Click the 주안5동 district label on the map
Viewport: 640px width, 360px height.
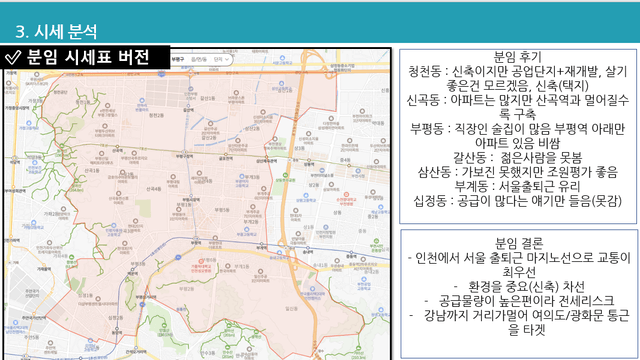point(31,337)
